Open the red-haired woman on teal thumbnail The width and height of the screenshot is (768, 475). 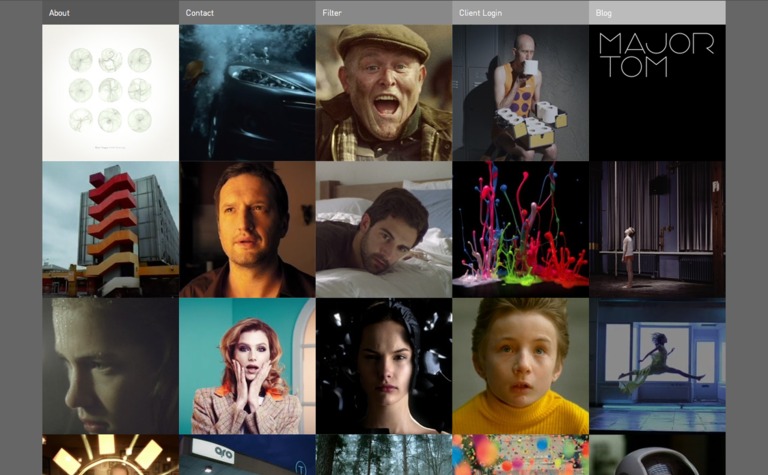tap(247, 366)
